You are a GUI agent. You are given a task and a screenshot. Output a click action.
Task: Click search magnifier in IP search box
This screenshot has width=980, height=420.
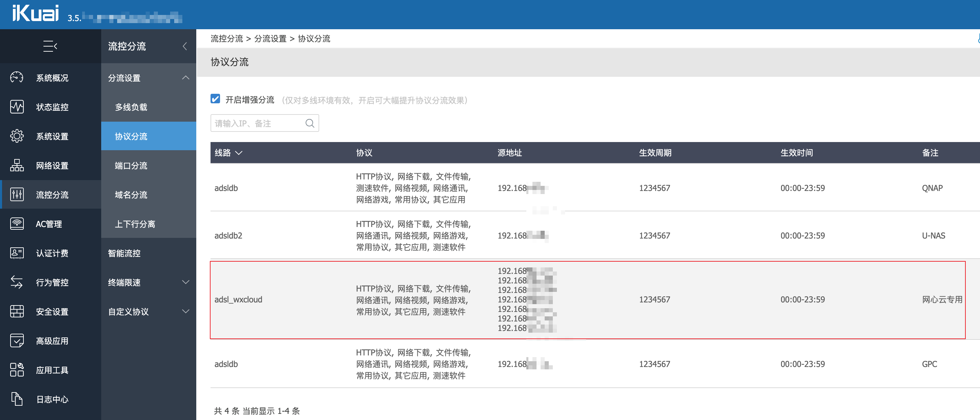coord(310,123)
